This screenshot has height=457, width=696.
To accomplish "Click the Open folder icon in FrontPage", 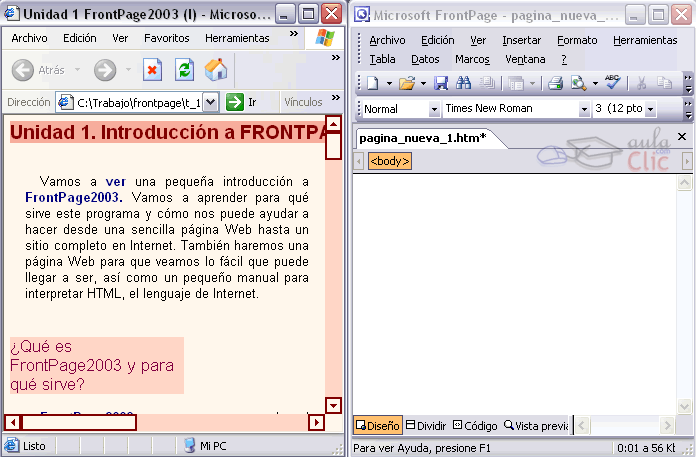I will click(407, 83).
